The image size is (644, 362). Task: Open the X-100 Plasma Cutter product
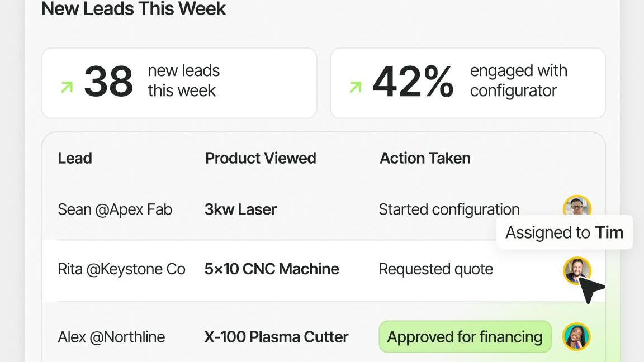(x=276, y=337)
